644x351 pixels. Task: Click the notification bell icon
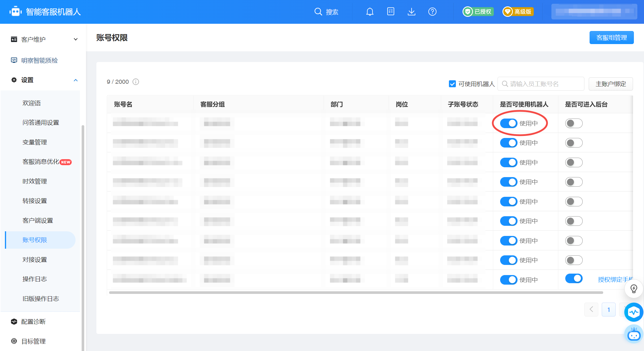pos(370,12)
